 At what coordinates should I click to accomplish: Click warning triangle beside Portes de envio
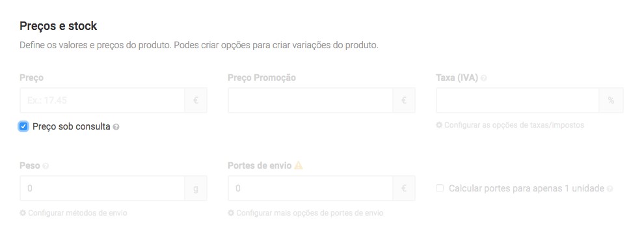299,165
